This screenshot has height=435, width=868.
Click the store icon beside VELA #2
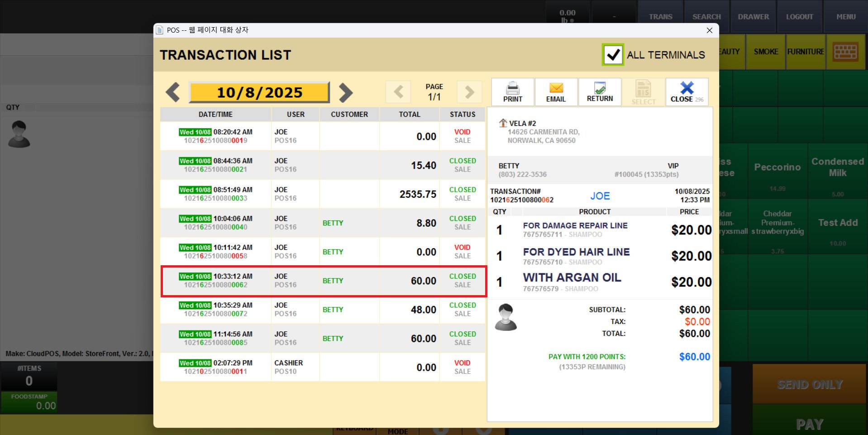pos(502,123)
